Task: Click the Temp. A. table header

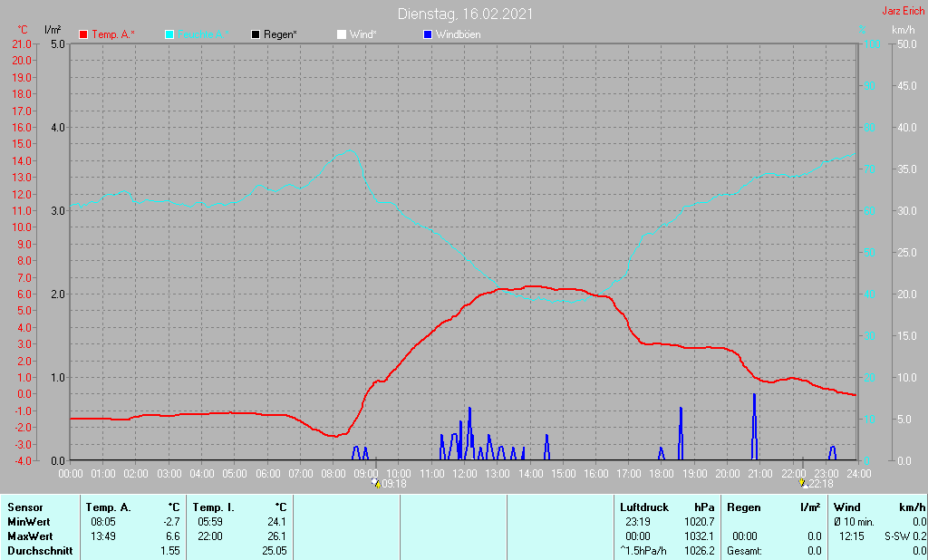Action: (x=109, y=507)
